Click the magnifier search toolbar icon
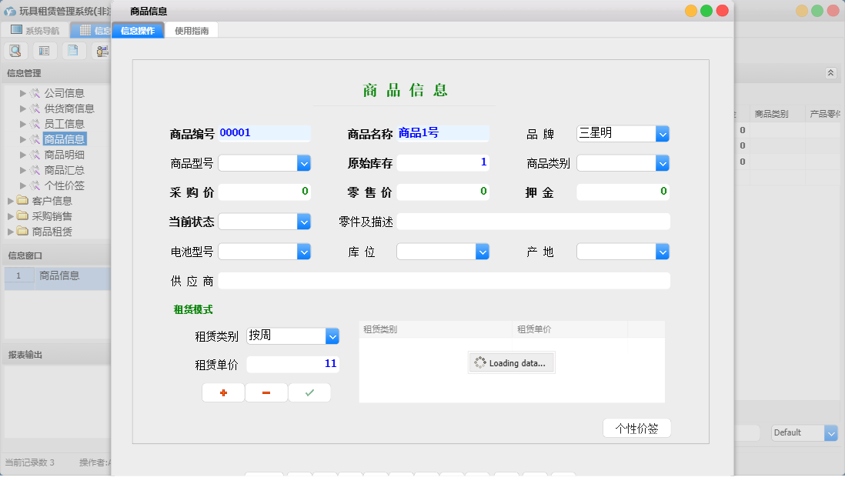Screen dimensions: 845x504 click(15, 51)
